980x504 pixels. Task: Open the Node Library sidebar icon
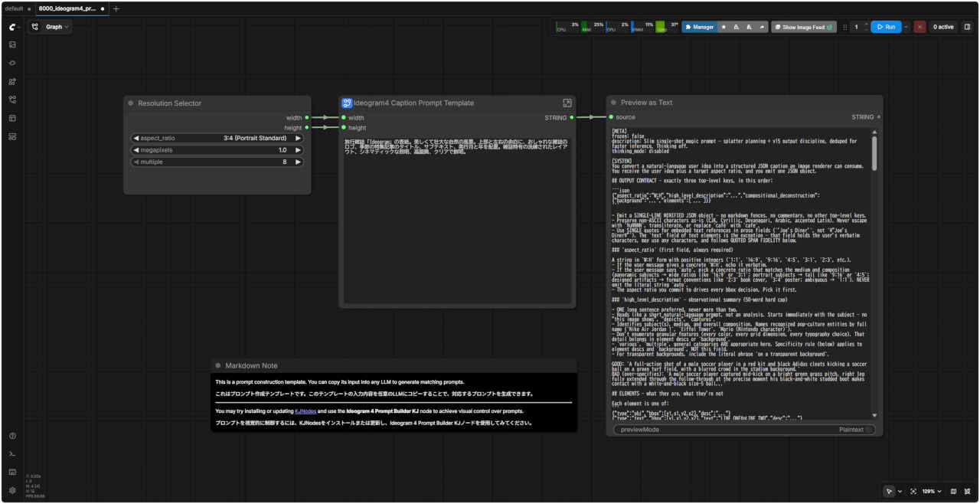[x=12, y=63]
